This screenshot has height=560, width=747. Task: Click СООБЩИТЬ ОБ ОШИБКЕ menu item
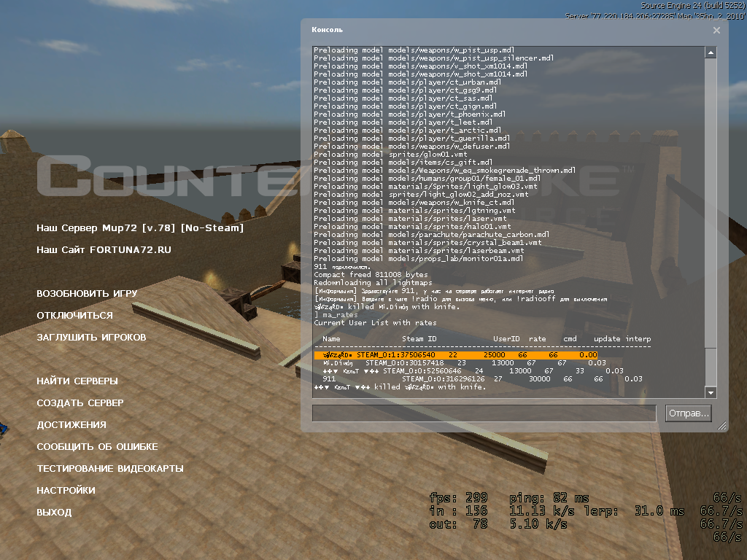tap(97, 447)
